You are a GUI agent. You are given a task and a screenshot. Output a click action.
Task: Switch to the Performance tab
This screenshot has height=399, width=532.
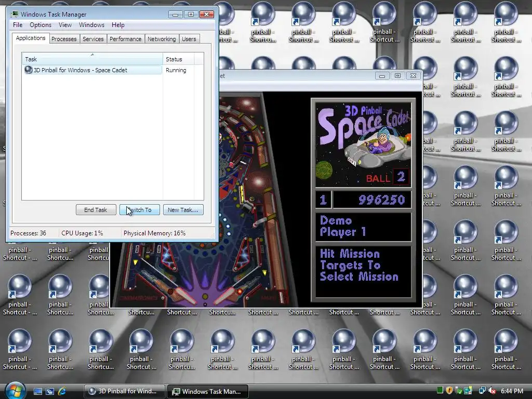(126, 39)
